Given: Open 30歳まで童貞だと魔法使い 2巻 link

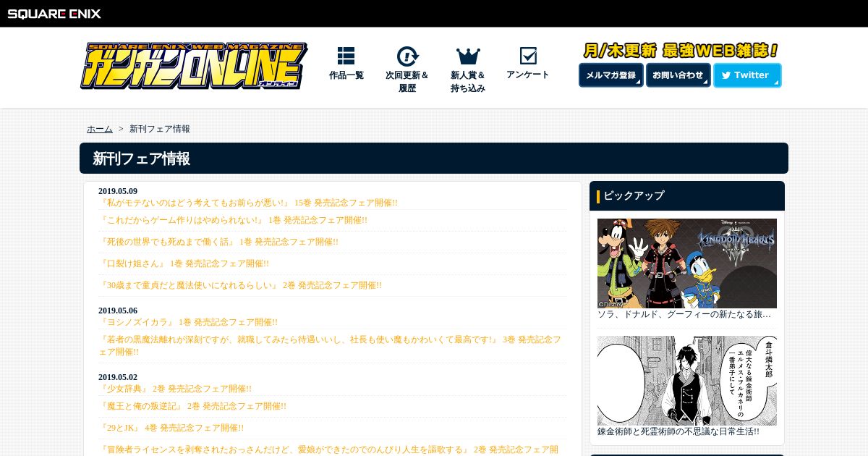Looking at the screenshot, I should (240, 285).
